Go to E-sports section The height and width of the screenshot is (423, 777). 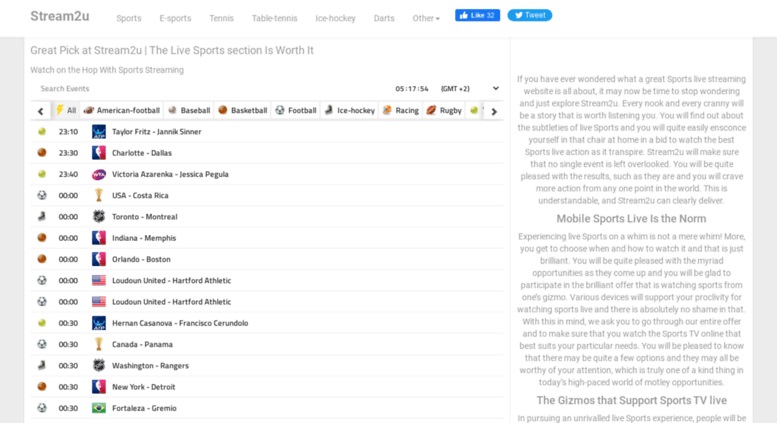[x=175, y=18]
